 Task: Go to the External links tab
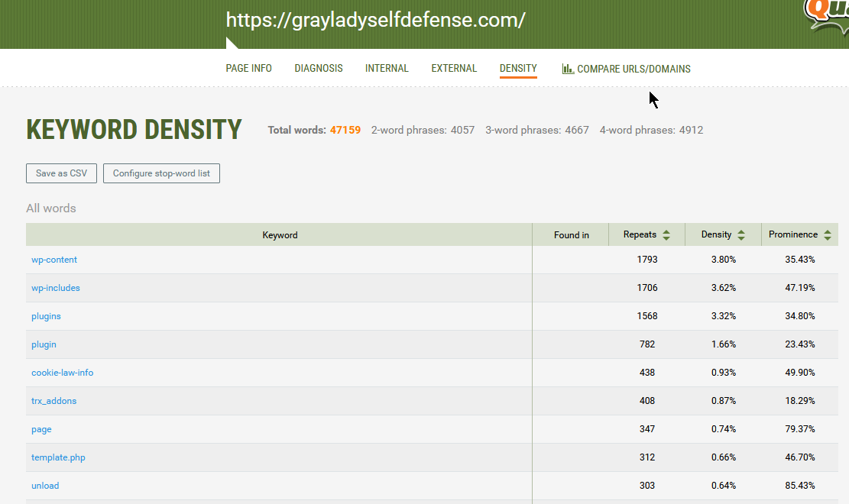click(x=454, y=69)
